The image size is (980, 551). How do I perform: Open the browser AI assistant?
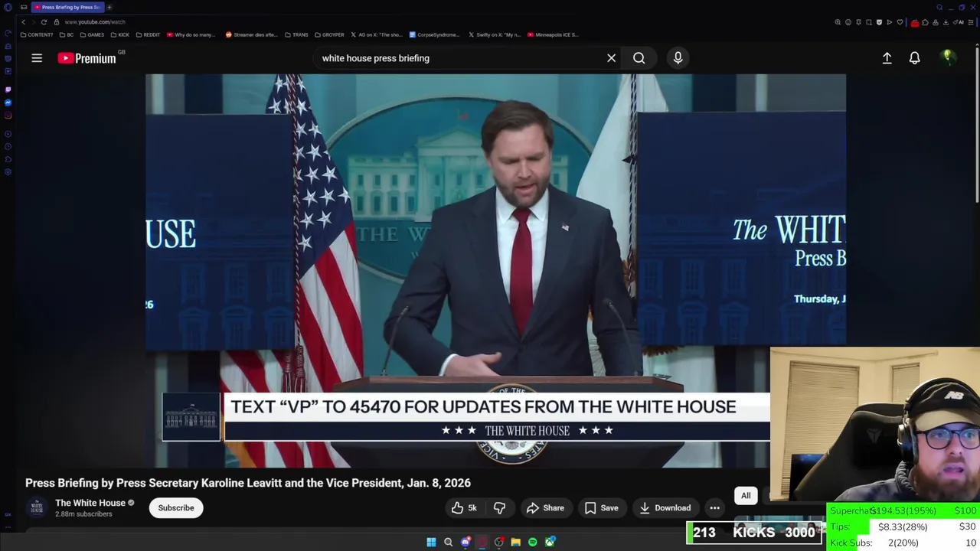click(x=959, y=22)
